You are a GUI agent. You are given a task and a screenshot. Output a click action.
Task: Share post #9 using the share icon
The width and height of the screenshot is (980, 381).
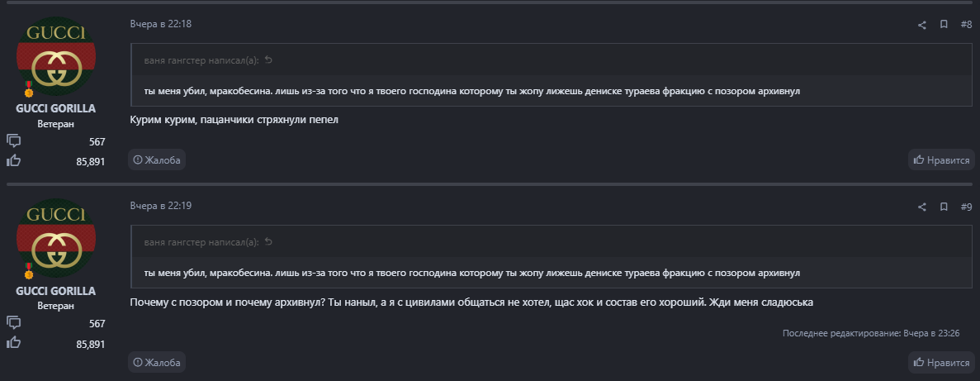click(x=922, y=206)
